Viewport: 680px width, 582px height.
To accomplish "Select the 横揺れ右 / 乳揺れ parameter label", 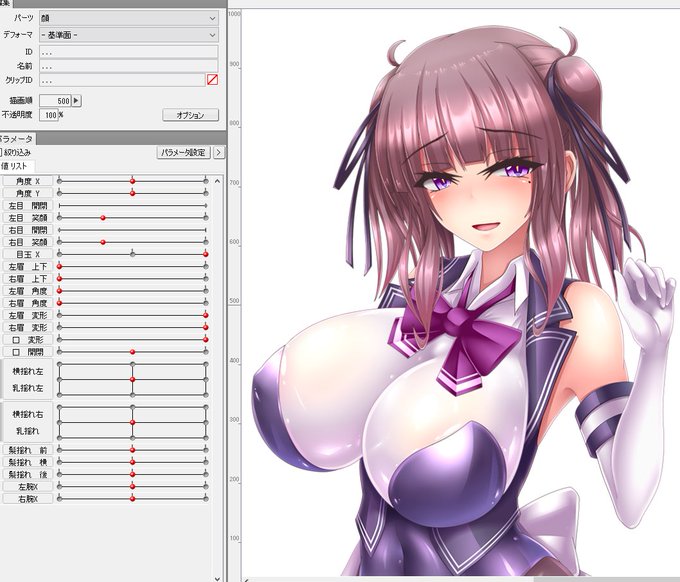I will [x=28, y=422].
